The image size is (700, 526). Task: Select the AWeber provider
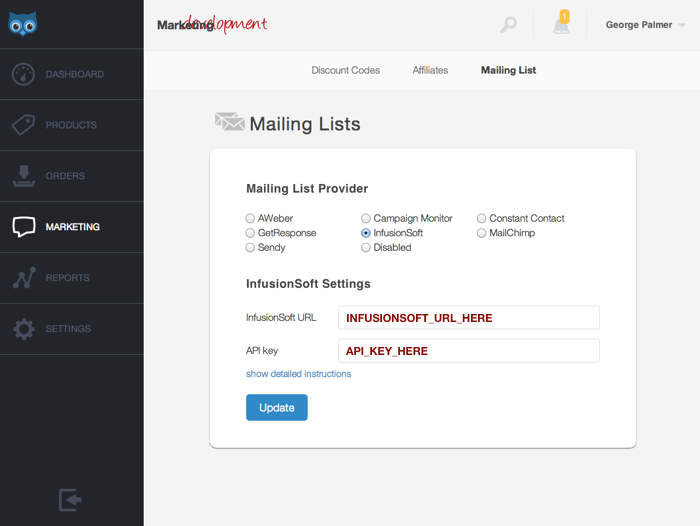pyautogui.click(x=250, y=218)
